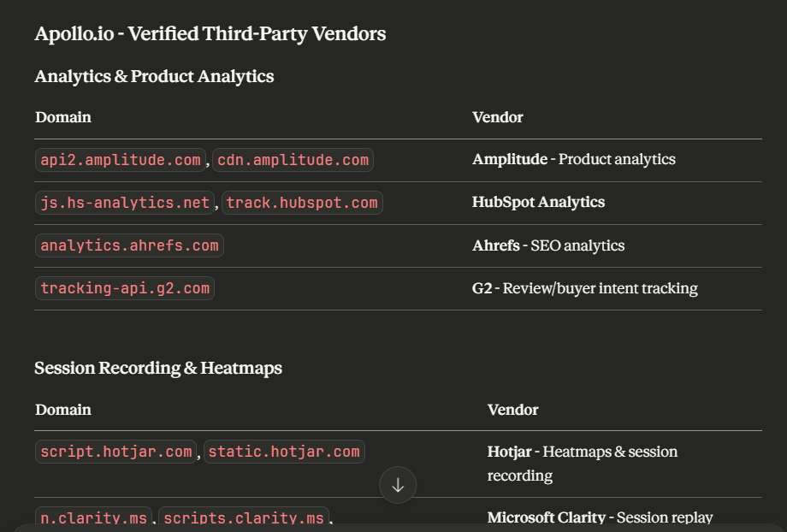Click the api2.amplitude.com domain chip

121,160
